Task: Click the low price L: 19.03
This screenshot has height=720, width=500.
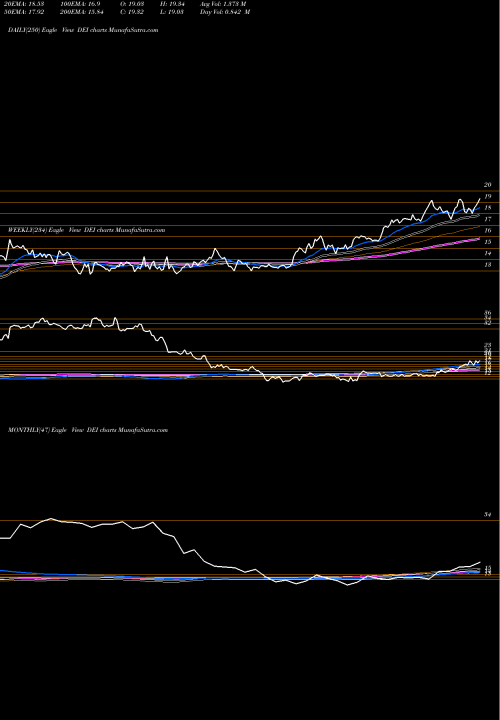Action: point(174,12)
